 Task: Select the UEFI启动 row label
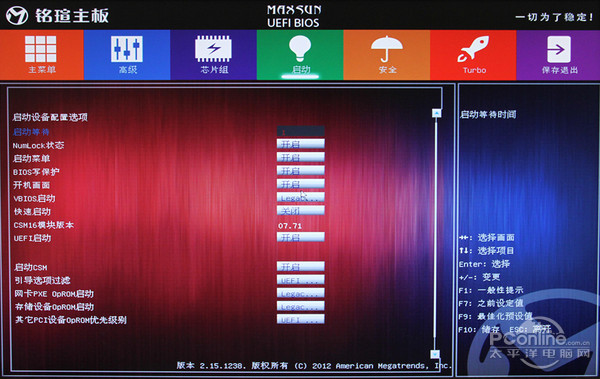point(32,238)
